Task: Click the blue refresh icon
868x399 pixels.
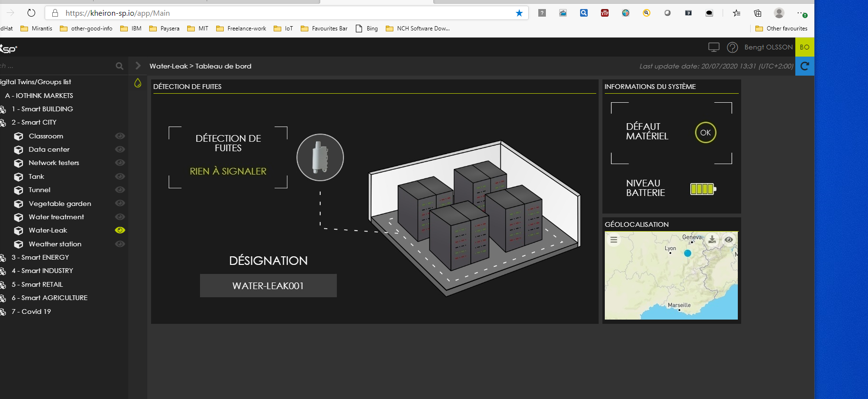Action: tap(804, 66)
